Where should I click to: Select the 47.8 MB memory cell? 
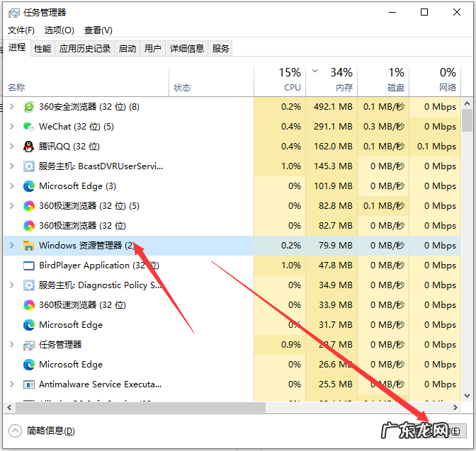(331, 266)
